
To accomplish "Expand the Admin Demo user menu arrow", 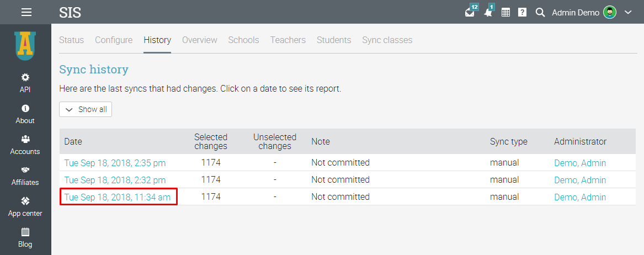I will point(627,12).
